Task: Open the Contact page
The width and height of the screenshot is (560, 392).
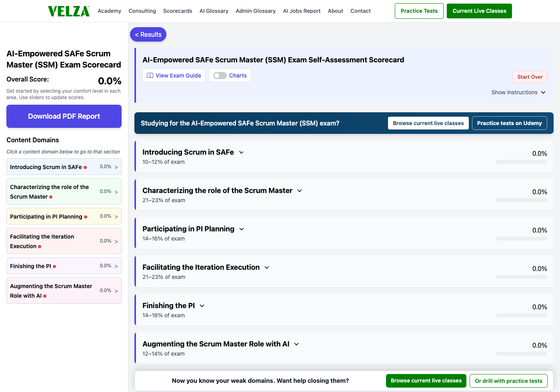Action: 360,11
